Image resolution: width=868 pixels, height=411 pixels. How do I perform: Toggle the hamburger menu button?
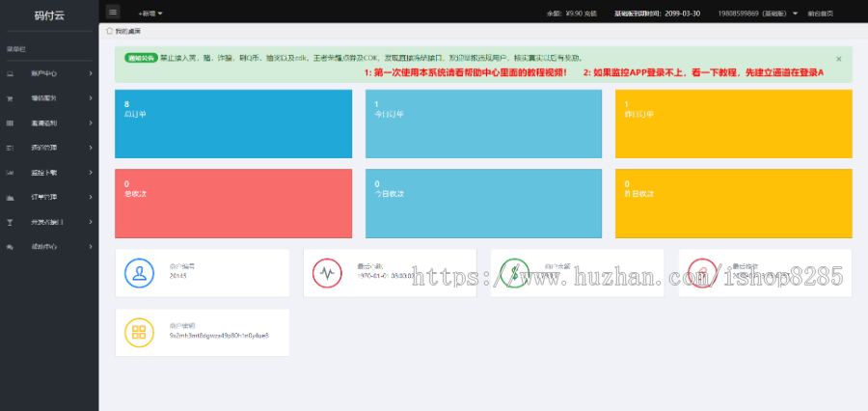coord(113,12)
